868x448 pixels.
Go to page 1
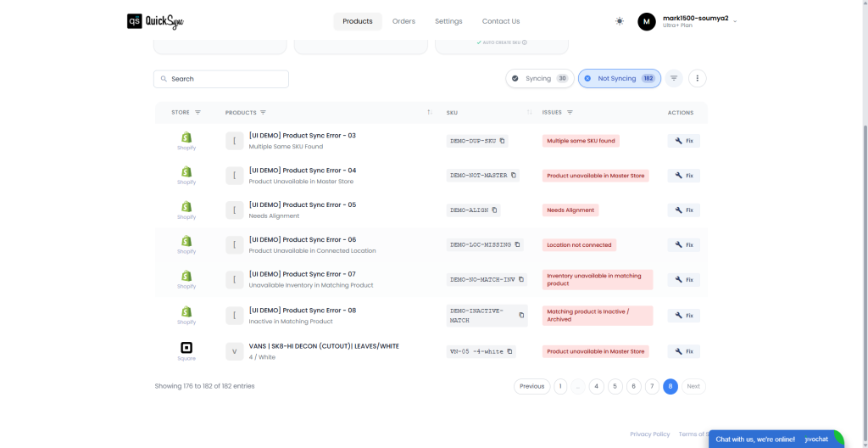tap(560, 386)
